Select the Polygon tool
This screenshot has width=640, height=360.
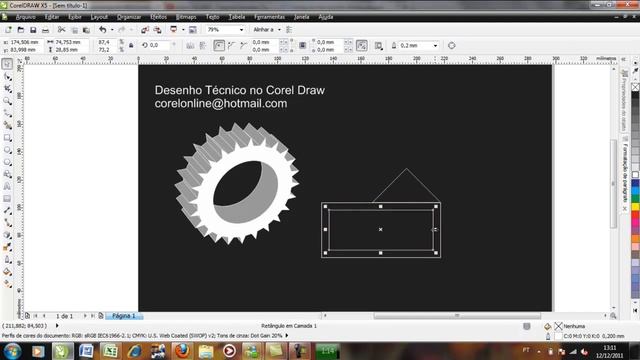coord(7,162)
